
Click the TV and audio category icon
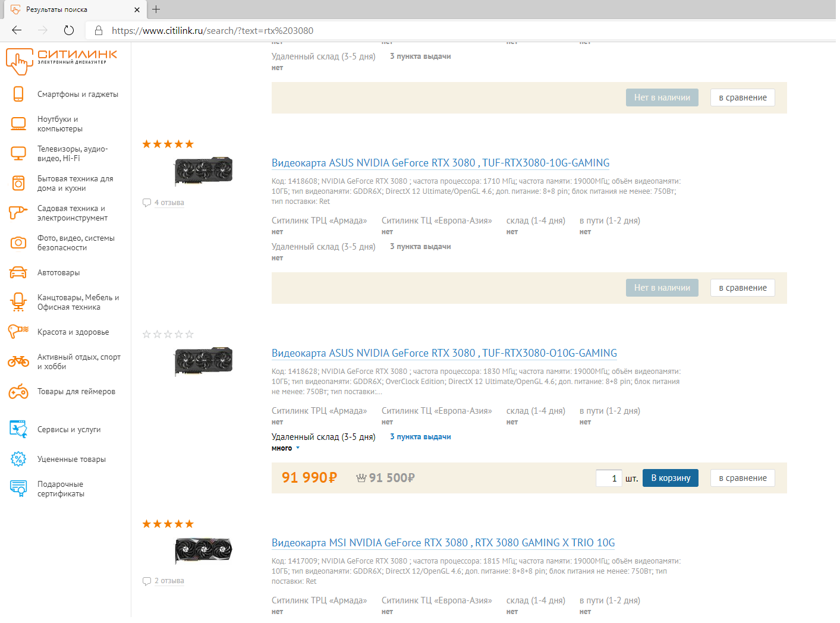(x=18, y=153)
